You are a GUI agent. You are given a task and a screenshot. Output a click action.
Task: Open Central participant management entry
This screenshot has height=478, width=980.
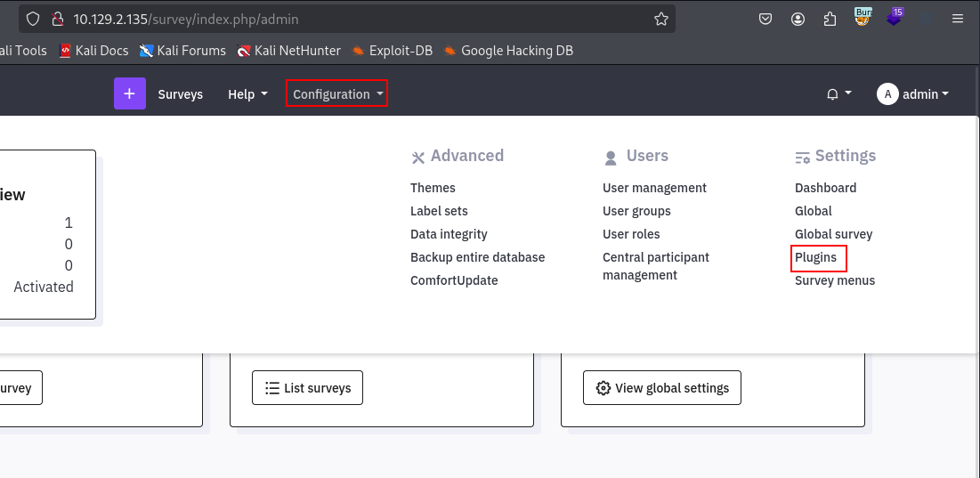coord(656,266)
